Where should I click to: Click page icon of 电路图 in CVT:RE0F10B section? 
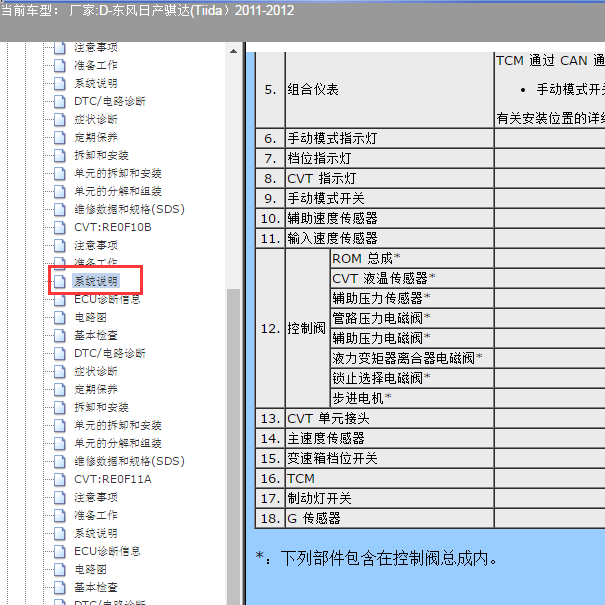click(x=60, y=318)
